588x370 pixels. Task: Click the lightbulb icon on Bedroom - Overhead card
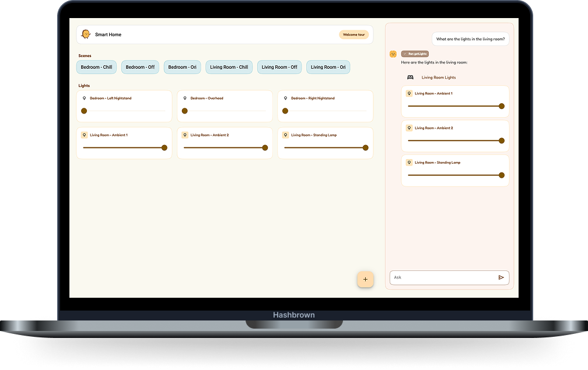tap(185, 98)
